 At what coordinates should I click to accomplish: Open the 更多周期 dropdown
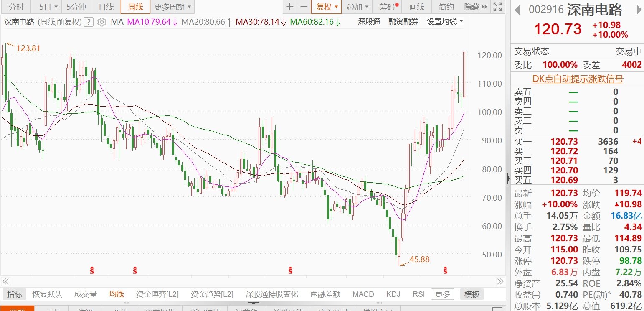173,7
